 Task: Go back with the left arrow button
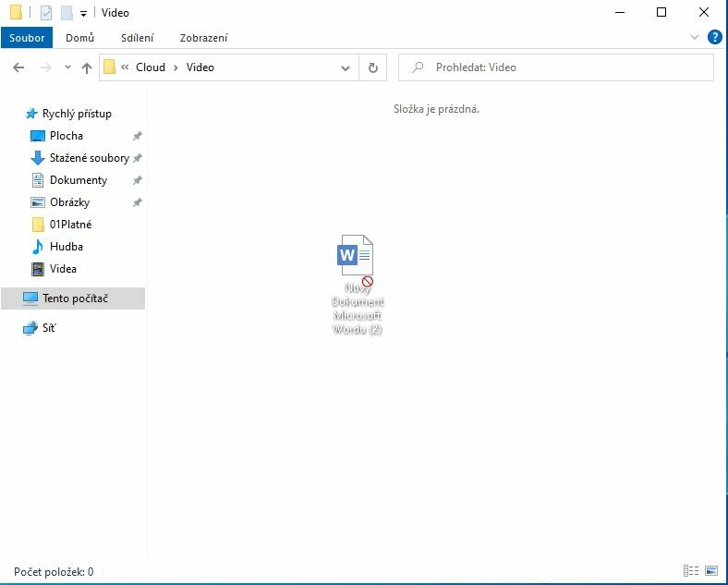coord(18,67)
